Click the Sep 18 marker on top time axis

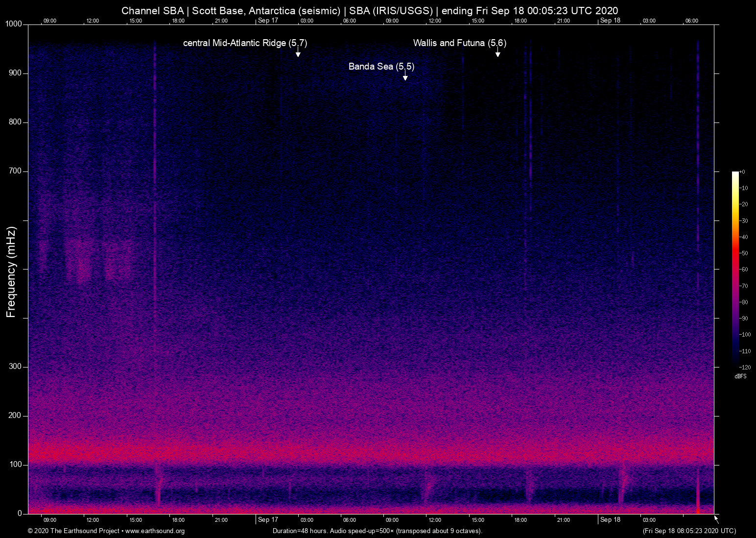pyautogui.click(x=610, y=21)
